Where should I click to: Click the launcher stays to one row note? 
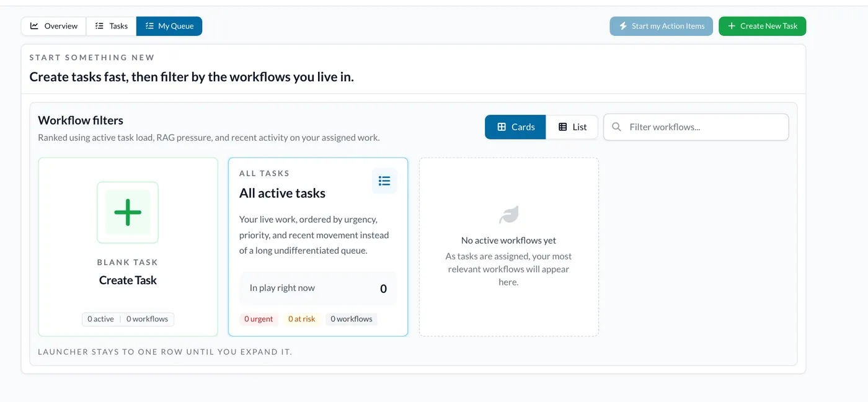[x=165, y=352]
